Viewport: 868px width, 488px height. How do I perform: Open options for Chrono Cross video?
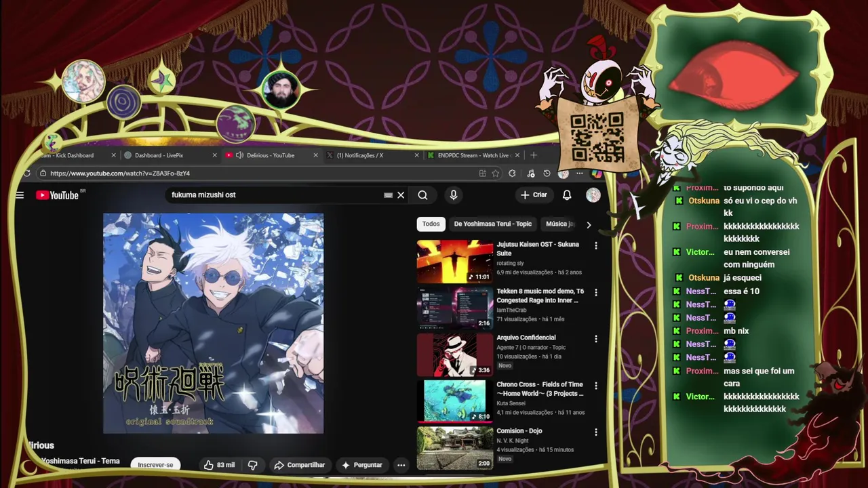tap(596, 385)
